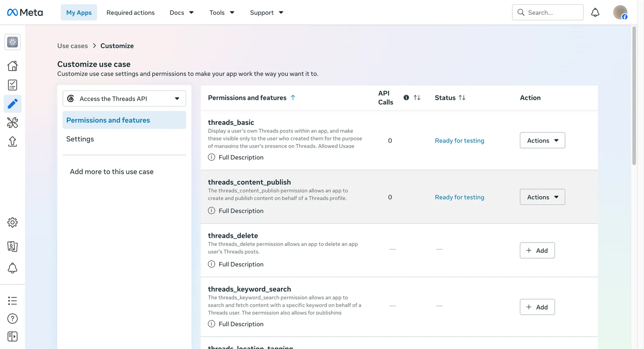Screen dimensions: 644x349
Task: Open Full Description for threads_basic
Action: pos(241,157)
